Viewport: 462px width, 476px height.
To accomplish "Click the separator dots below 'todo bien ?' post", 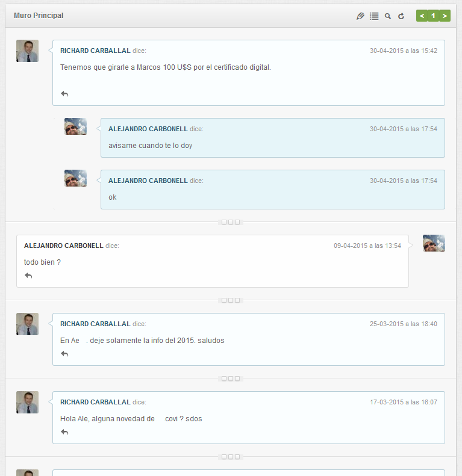I will point(231,300).
